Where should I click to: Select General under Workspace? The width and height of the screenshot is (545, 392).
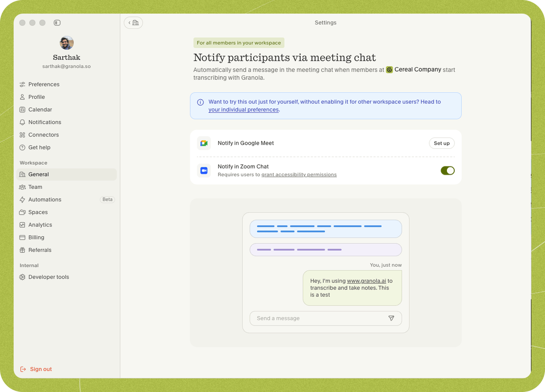[66, 174]
